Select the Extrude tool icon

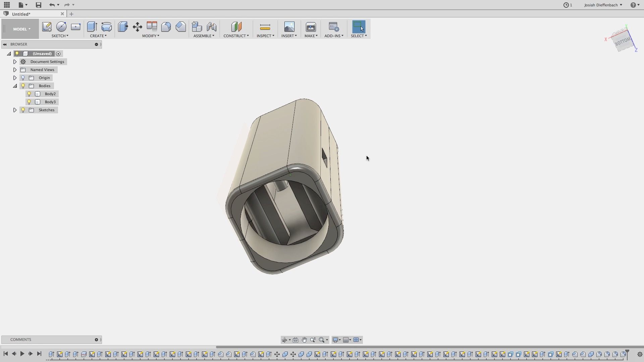92,27
